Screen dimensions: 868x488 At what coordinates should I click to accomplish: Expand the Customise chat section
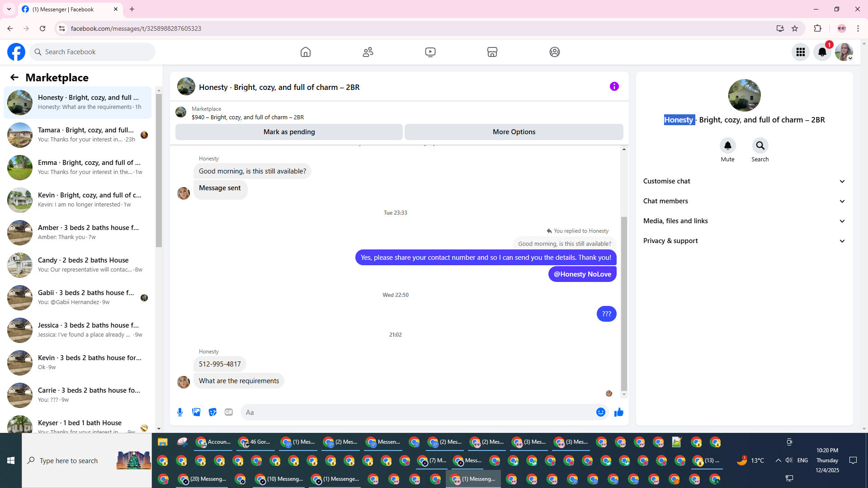pos(744,181)
